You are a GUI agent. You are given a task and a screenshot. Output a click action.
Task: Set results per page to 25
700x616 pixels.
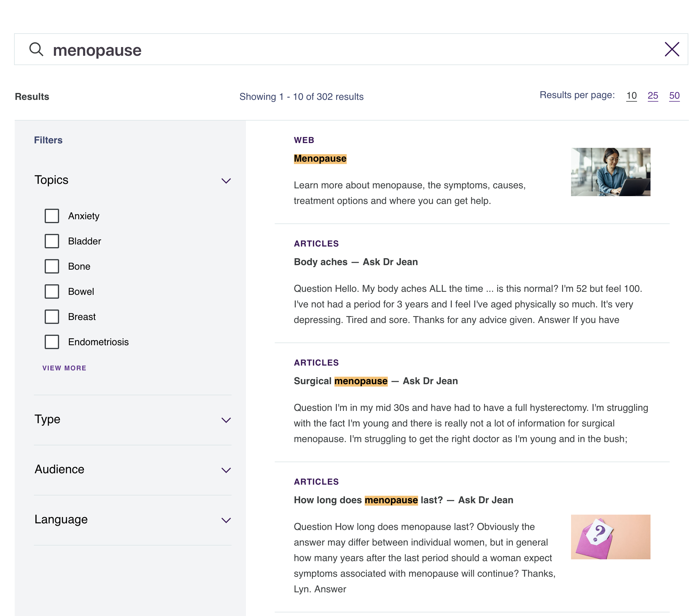pyautogui.click(x=653, y=96)
